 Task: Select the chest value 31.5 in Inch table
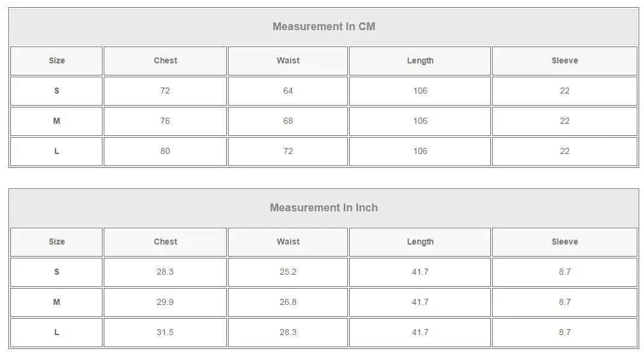click(165, 332)
